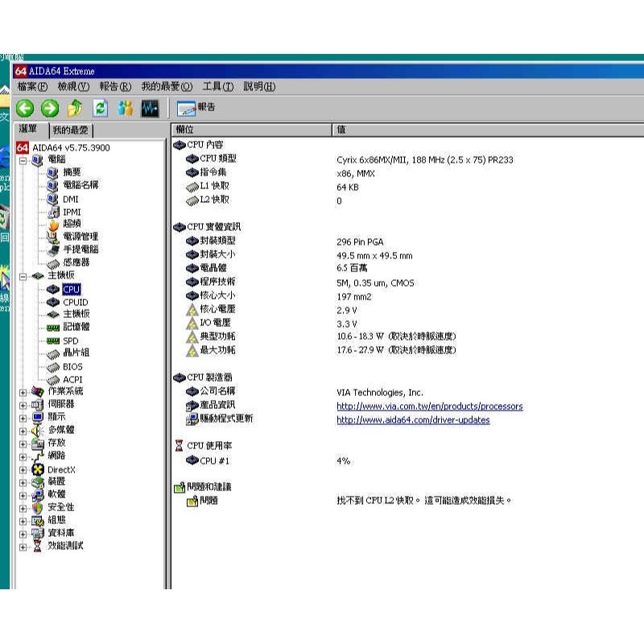Select the 晶片組 chipset icon

(53, 353)
